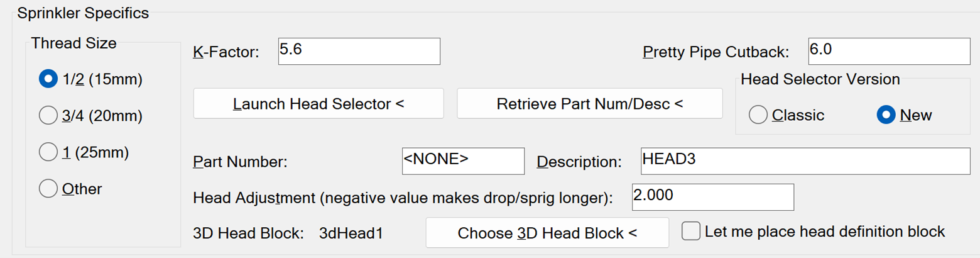Click the Description label text
Screen dimensions: 980x258
pos(579,162)
